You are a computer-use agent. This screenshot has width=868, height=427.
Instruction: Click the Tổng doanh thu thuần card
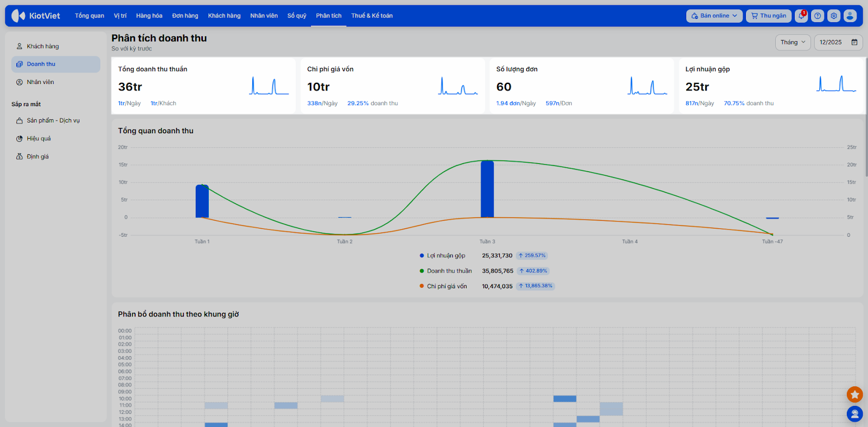(x=203, y=86)
